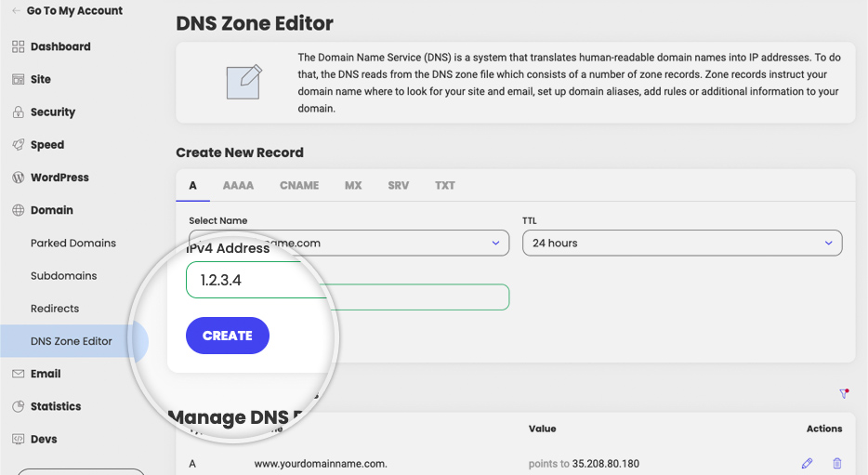Screen dimensions: 868x475
Task: Click the Speed rocket icon
Action: [19, 144]
